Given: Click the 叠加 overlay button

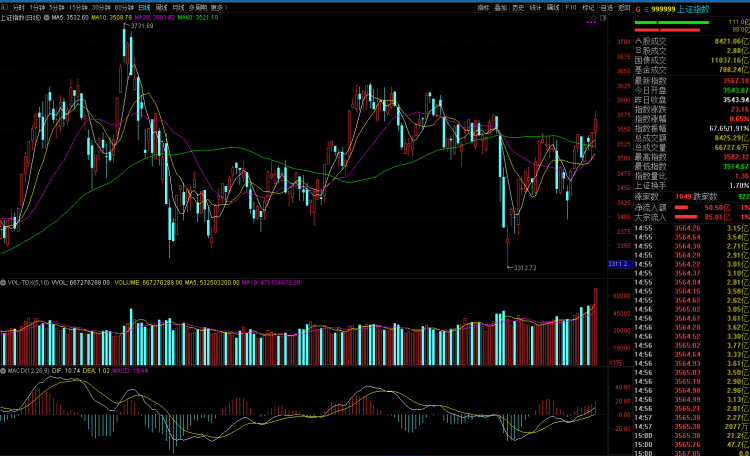Looking at the screenshot, I should [x=501, y=7].
